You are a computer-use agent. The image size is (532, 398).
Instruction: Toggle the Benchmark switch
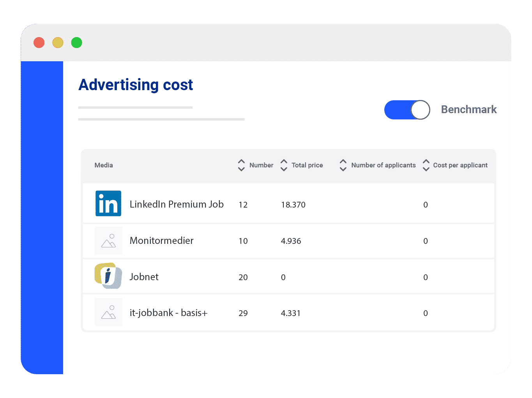click(407, 110)
